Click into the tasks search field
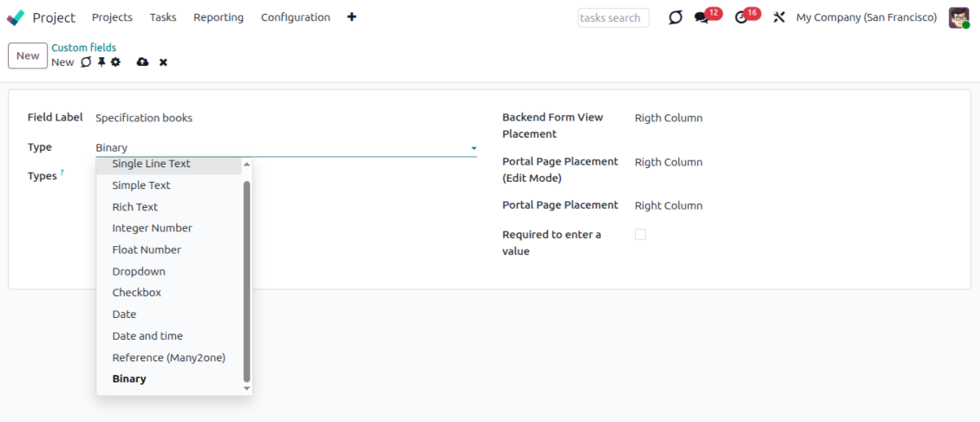Image resolution: width=980 pixels, height=422 pixels. click(612, 17)
